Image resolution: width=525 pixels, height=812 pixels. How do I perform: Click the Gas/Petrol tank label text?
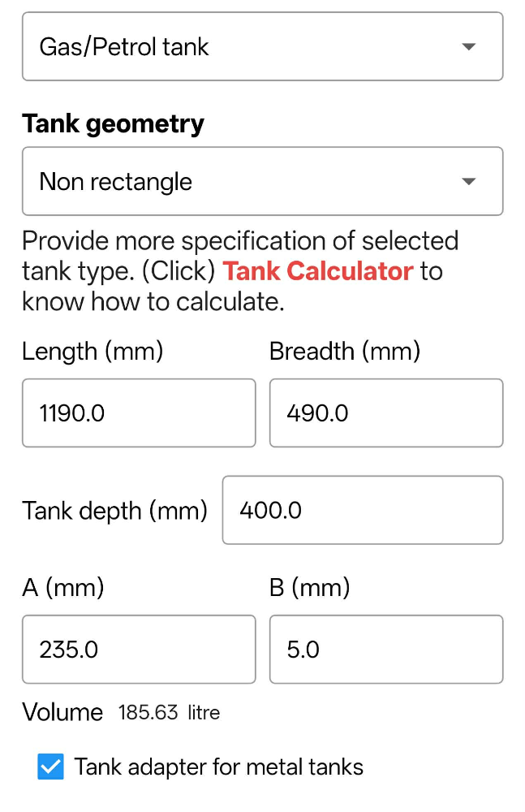pos(125,46)
